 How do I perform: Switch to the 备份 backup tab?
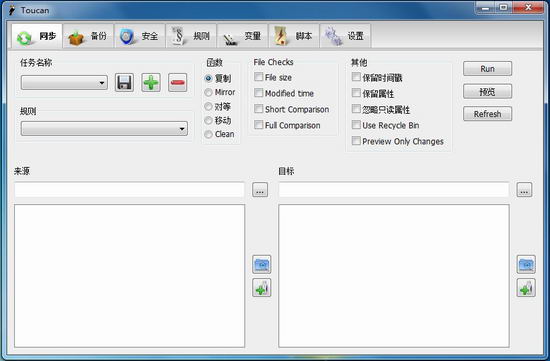[88, 36]
